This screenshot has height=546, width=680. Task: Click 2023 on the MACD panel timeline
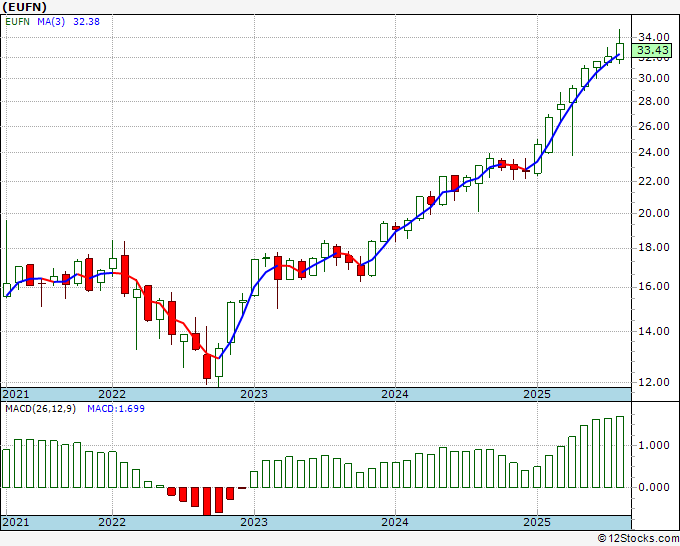[x=254, y=522]
